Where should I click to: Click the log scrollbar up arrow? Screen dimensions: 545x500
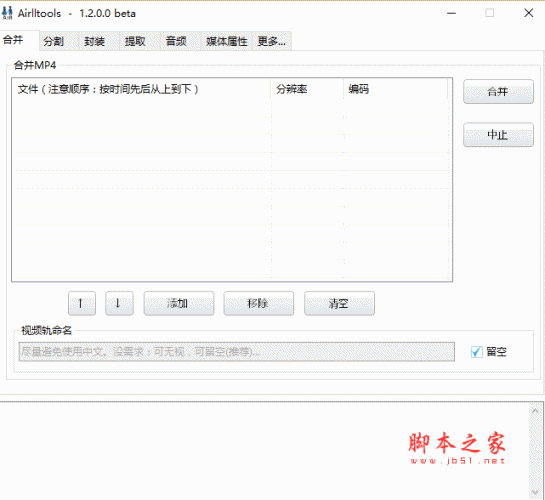[535, 411]
